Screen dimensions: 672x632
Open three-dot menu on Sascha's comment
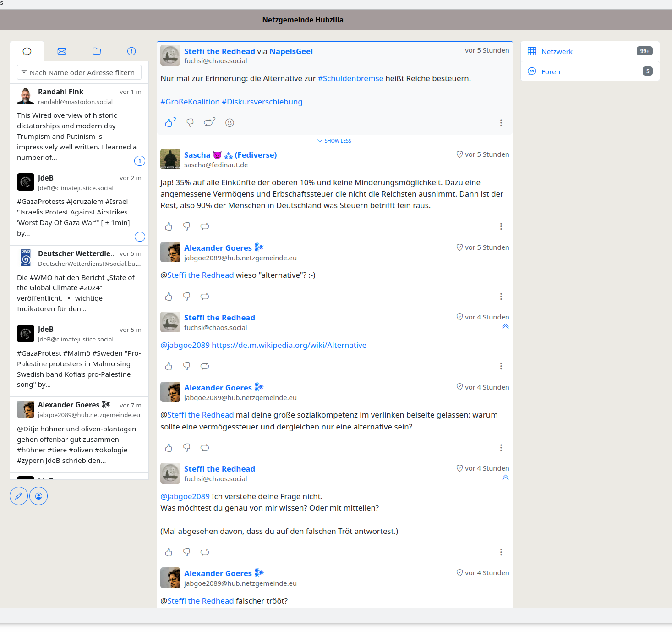coord(501,226)
